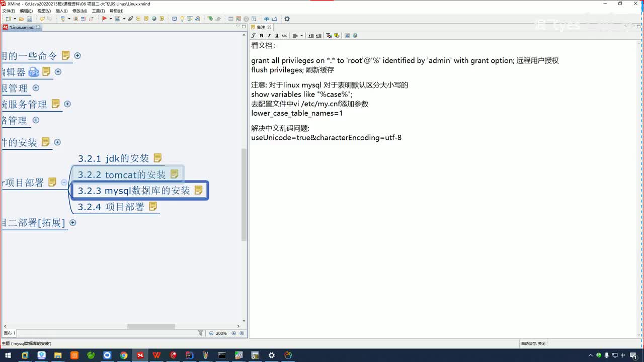This screenshot has height=362, width=644.
Task: Set notes text foreground color
Action: click(x=329, y=36)
